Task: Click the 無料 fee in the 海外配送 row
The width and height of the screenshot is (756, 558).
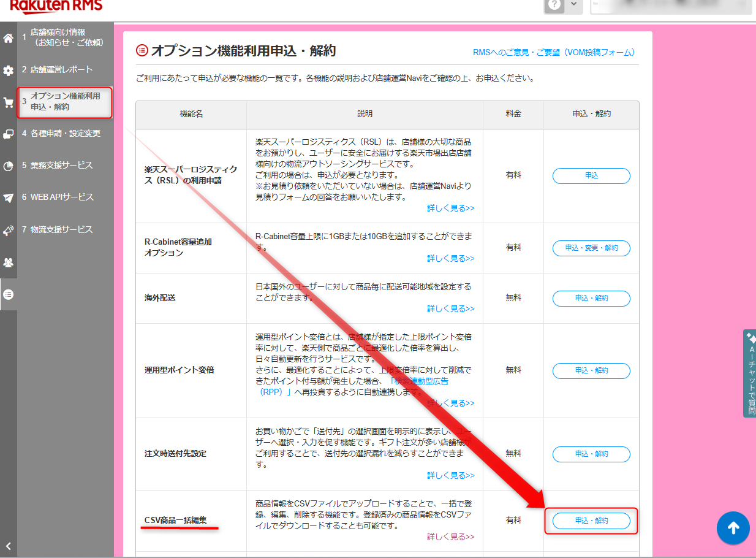Action: click(x=513, y=298)
